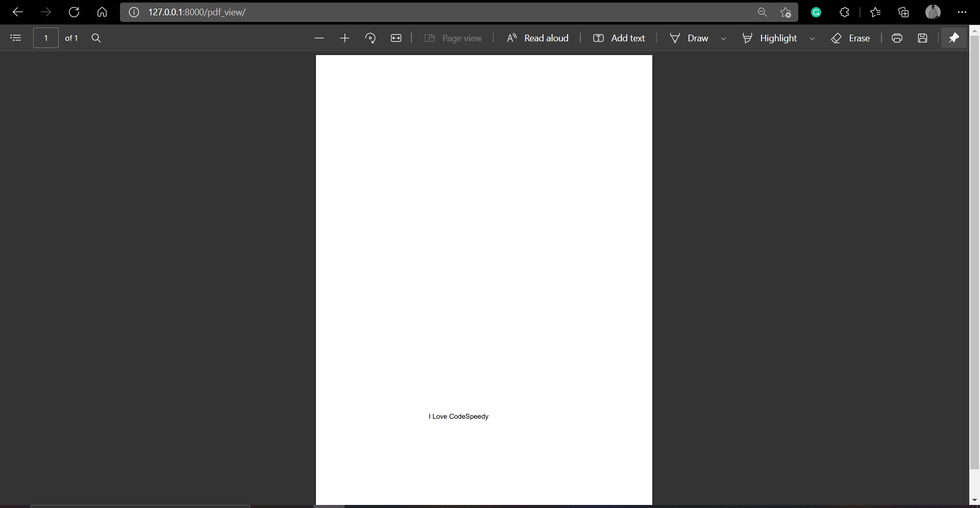Zoom in with the plus icon

345,38
